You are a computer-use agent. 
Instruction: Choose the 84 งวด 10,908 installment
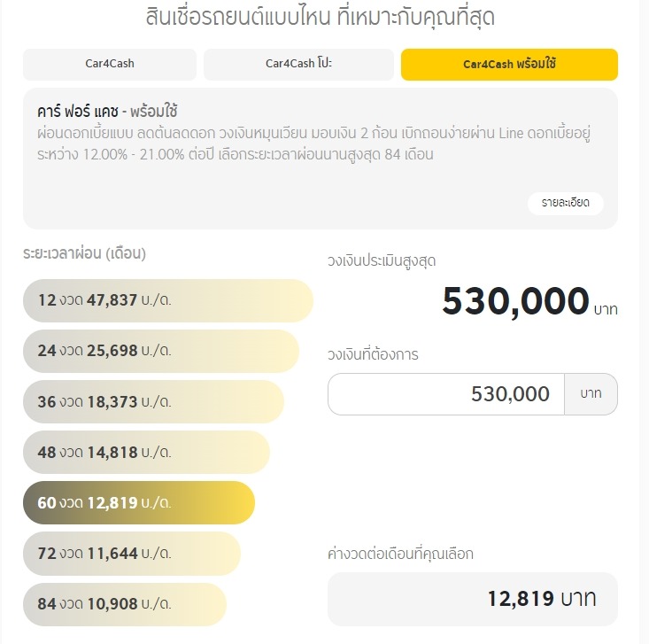click(124, 604)
